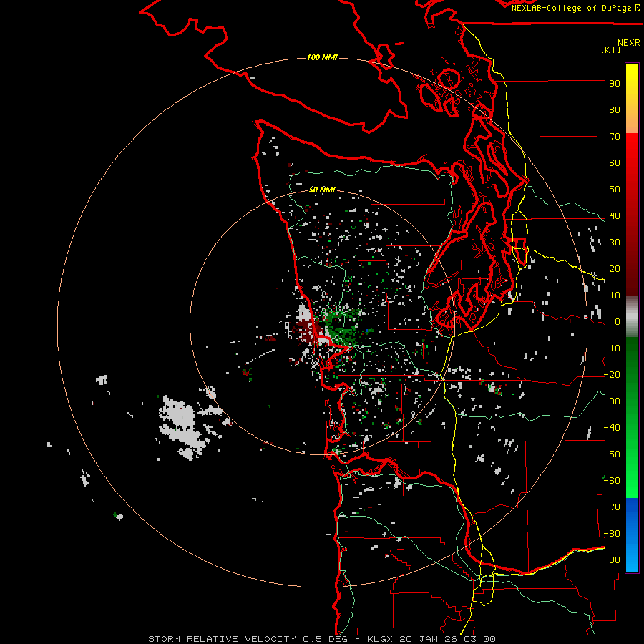
Task: Click the NEXR label above color scale
Action: (629, 42)
